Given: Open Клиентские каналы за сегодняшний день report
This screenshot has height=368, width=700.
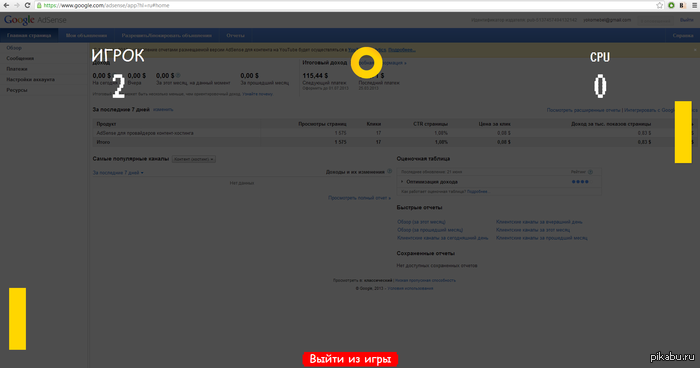Looking at the screenshot, I should tap(442, 238).
